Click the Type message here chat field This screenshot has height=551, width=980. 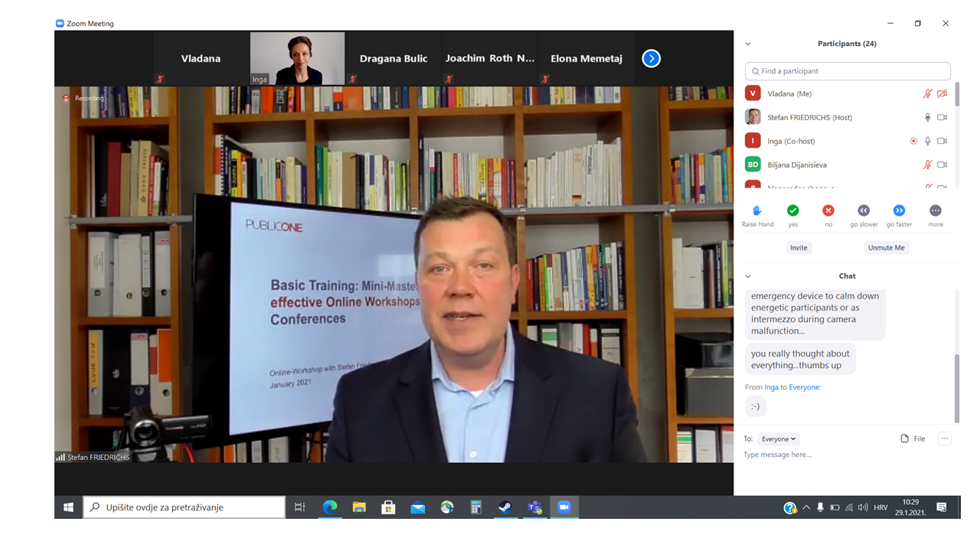[x=848, y=455]
